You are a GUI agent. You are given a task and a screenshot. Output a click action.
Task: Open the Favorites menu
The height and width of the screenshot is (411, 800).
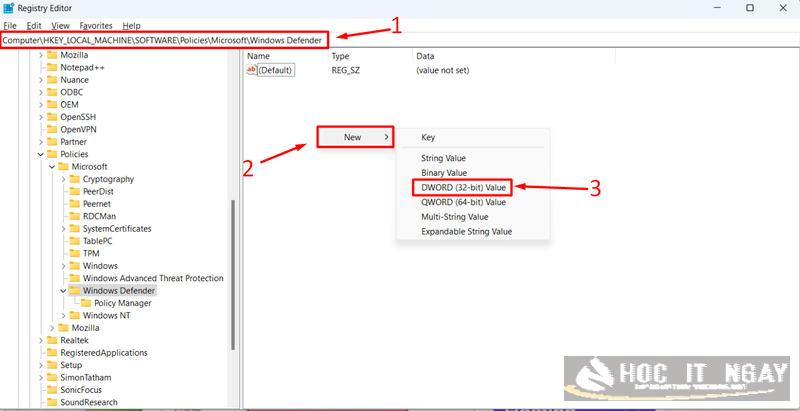(x=96, y=25)
